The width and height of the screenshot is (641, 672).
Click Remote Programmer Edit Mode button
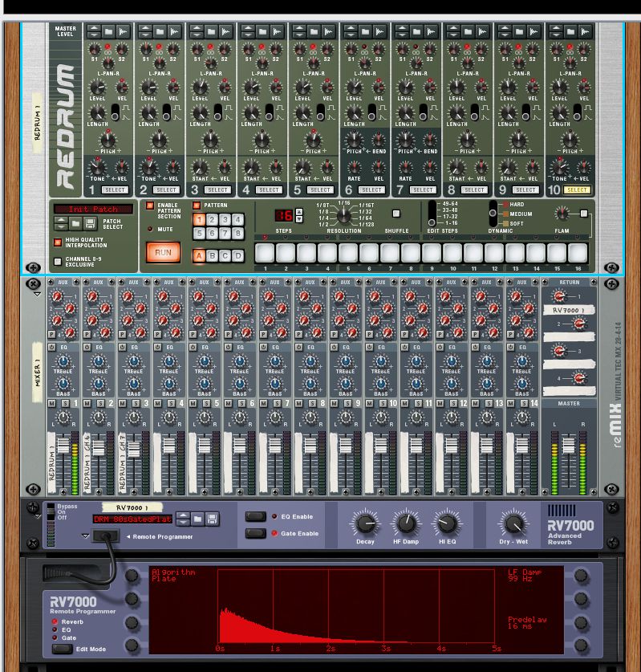click(x=62, y=649)
